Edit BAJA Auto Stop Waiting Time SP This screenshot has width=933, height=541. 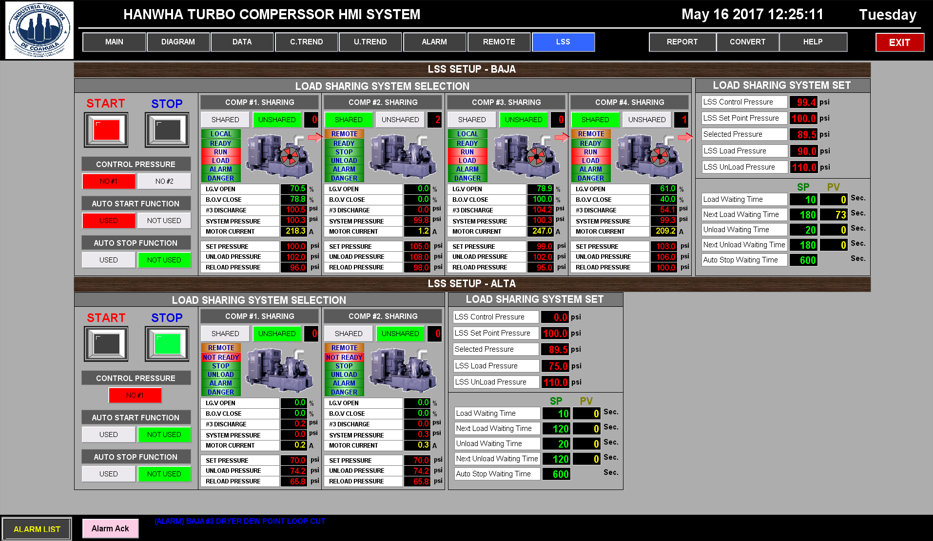pos(803,260)
